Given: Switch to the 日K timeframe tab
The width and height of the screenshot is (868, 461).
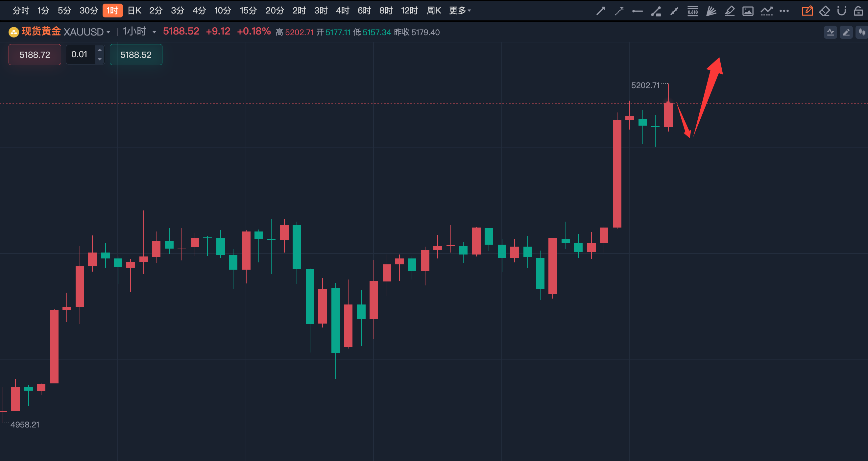Looking at the screenshot, I should click(134, 11).
